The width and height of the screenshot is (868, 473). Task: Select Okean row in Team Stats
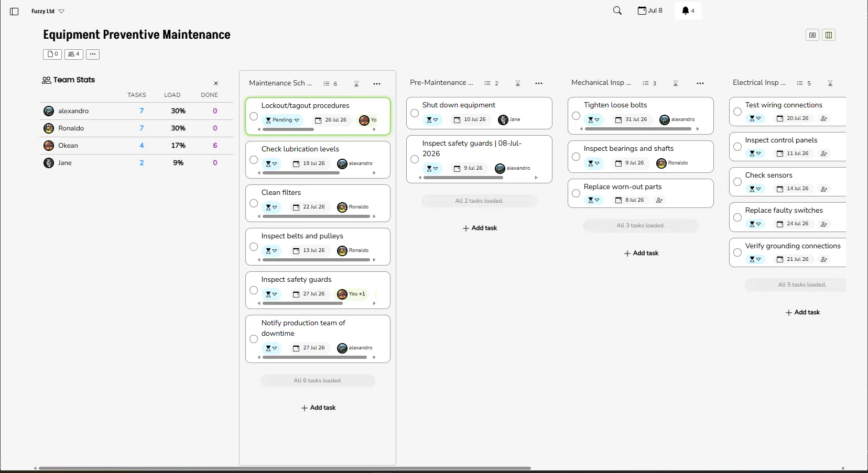tap(136, 146)
